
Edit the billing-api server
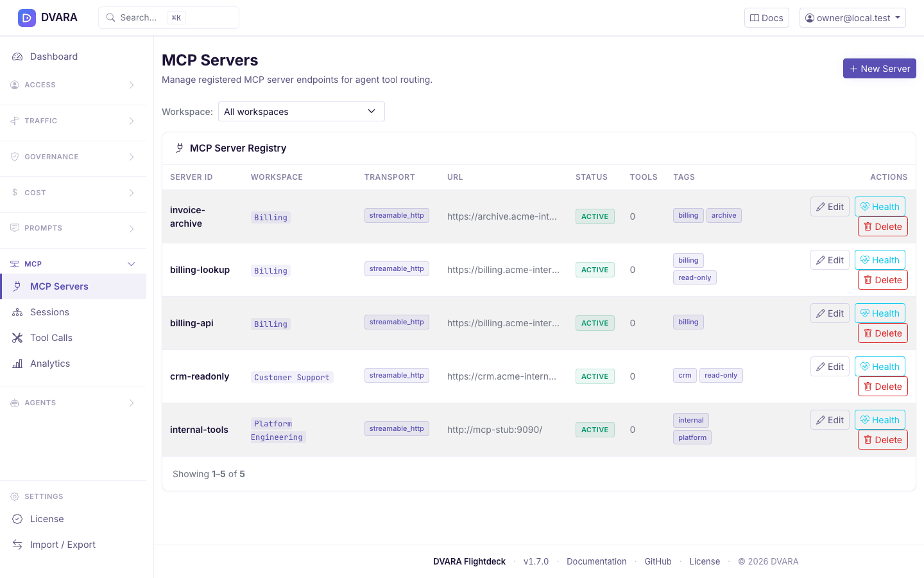point(830,313)
